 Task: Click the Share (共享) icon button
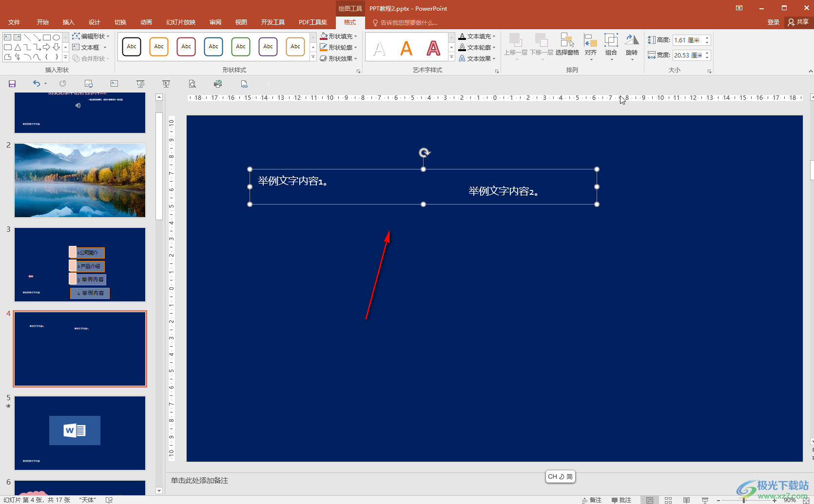point(798,22)
